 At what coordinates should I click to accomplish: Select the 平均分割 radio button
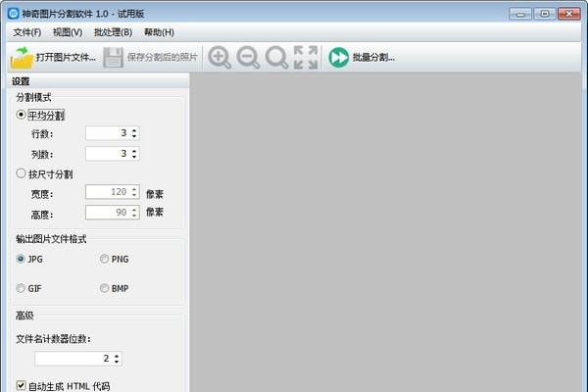(21, 115)
